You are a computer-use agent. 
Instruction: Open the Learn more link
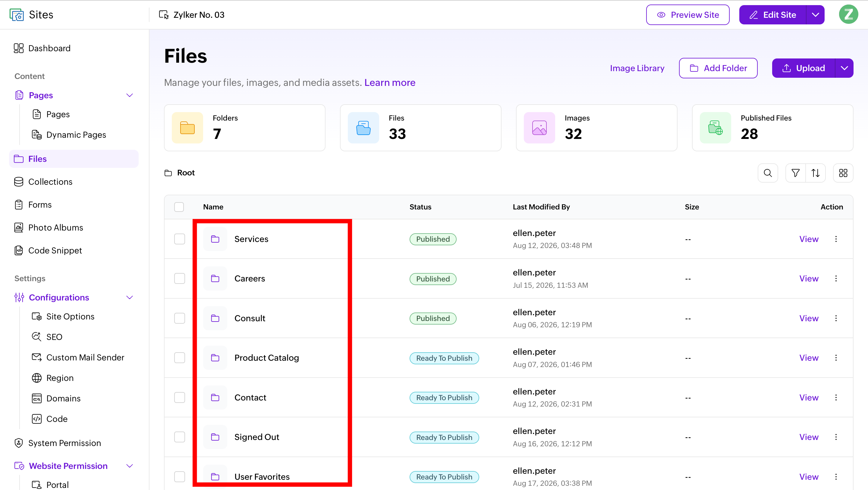point(390,83)
